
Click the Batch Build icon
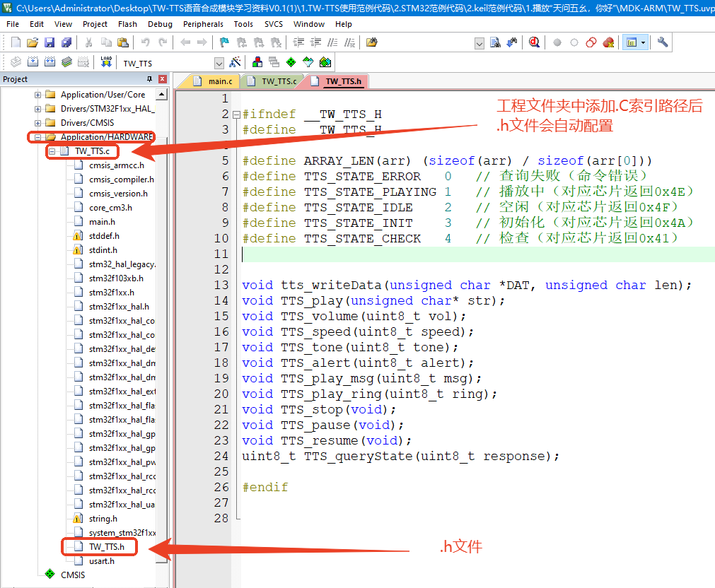(x=66, y=62)
